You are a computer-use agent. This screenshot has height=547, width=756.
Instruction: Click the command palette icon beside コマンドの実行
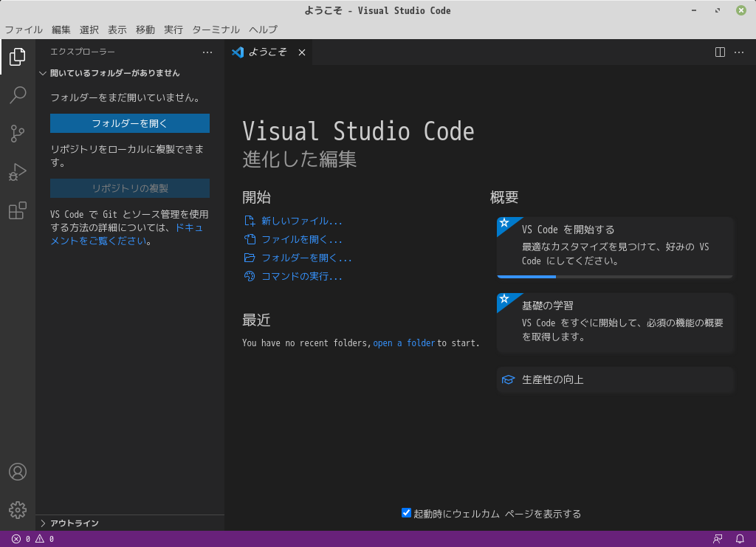tap(250, 276)
